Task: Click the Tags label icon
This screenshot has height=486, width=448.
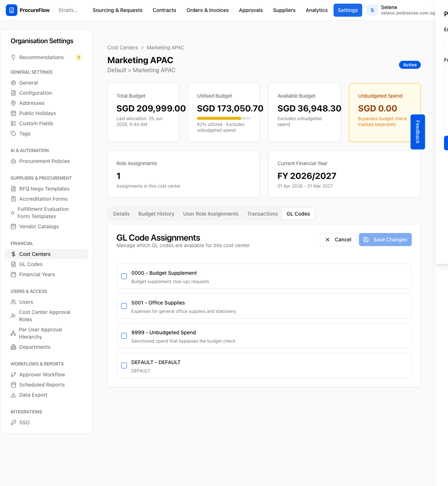Action: pos(13,134)
